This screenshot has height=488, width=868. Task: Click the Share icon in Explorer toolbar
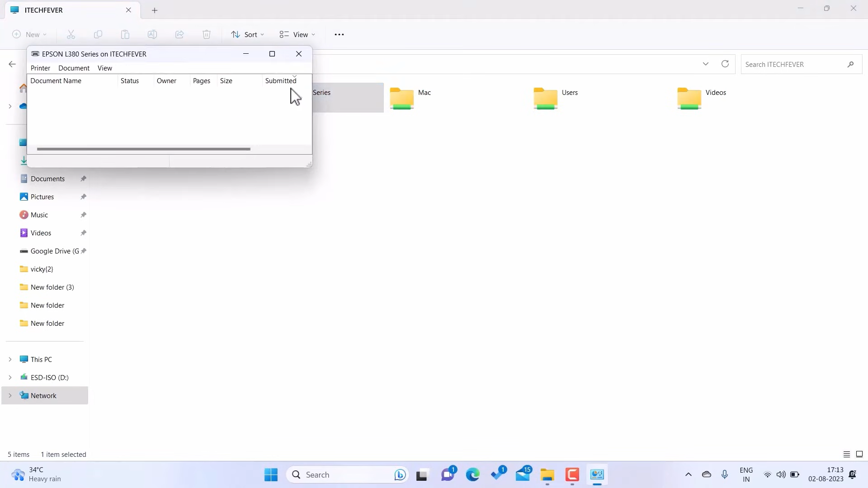click(x=179, y=34)
